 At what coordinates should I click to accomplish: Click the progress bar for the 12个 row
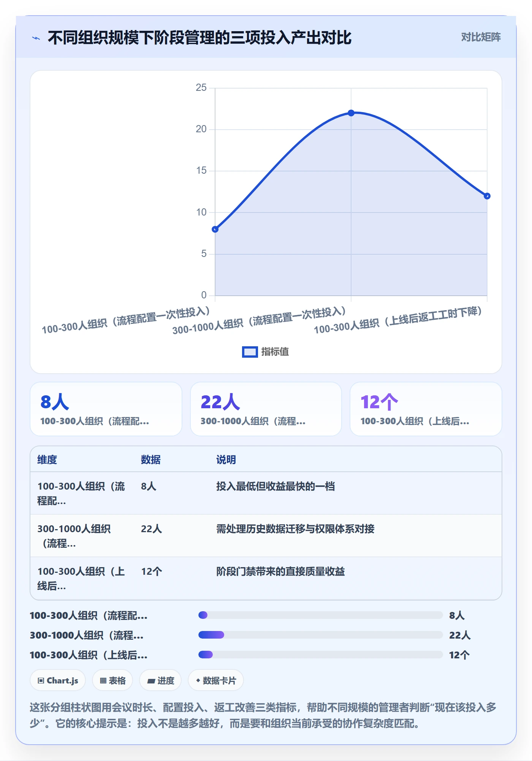point(321,655)
